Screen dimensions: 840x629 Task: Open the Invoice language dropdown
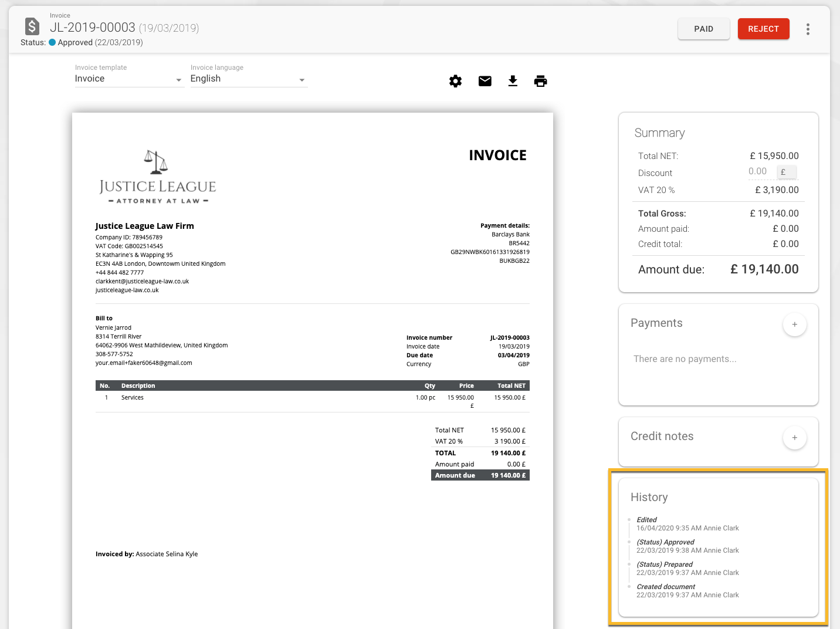(x=249, y=79)
